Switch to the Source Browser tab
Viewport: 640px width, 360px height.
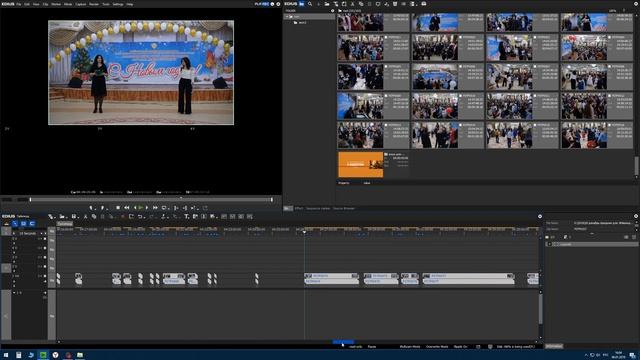344,209
